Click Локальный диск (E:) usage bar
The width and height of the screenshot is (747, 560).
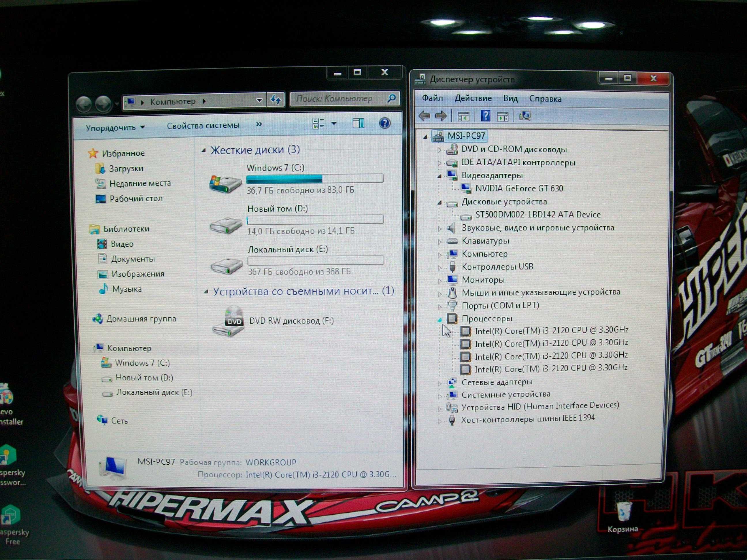point(316,260)
